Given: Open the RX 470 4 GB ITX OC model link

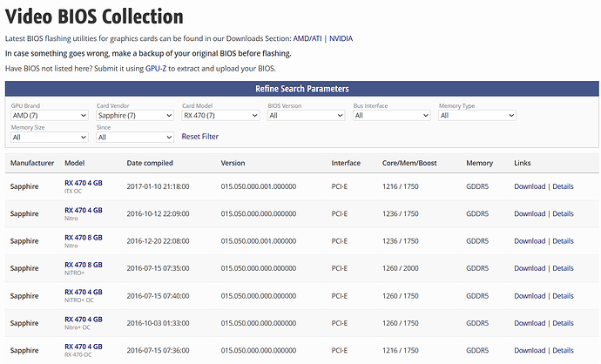Looking at the screenshot, I should click(x=84, y=183).
